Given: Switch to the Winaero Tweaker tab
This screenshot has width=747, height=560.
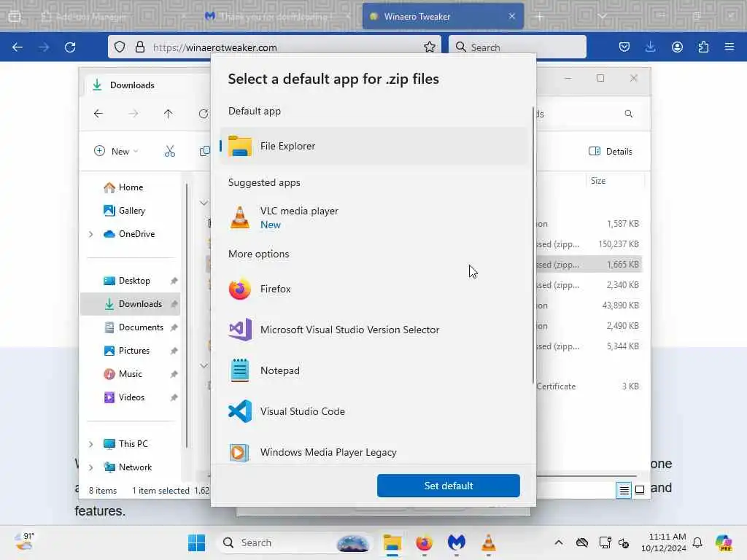Looking at the screenshot, I should (443, 17).
